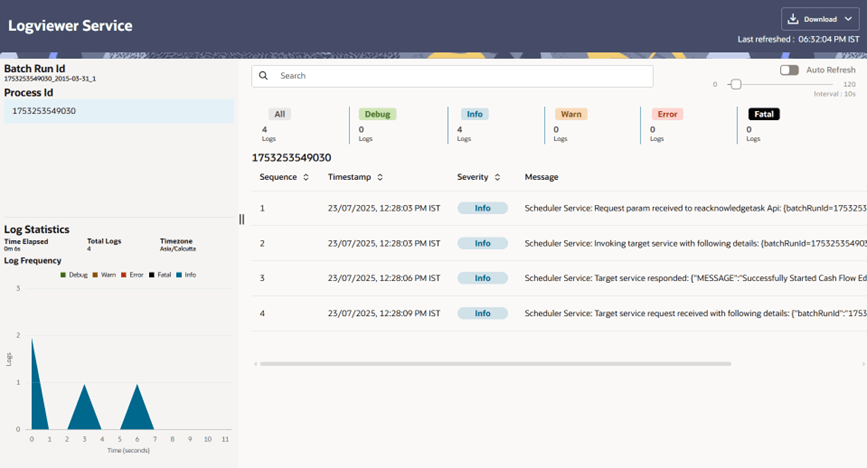Click the chart peak at time 0
Viewport: 867px width, 468px height.
(x=32, y=340)
